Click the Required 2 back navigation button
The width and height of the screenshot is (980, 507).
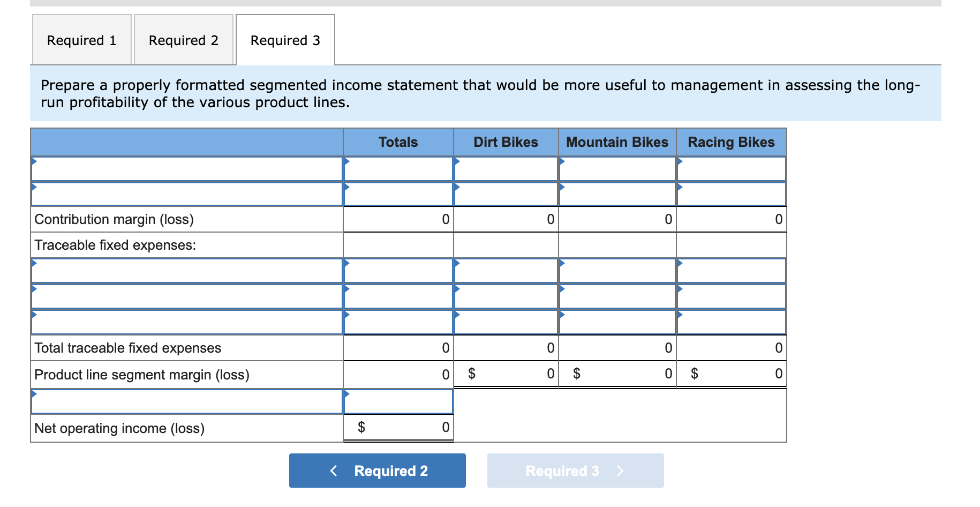click(377, 471)
